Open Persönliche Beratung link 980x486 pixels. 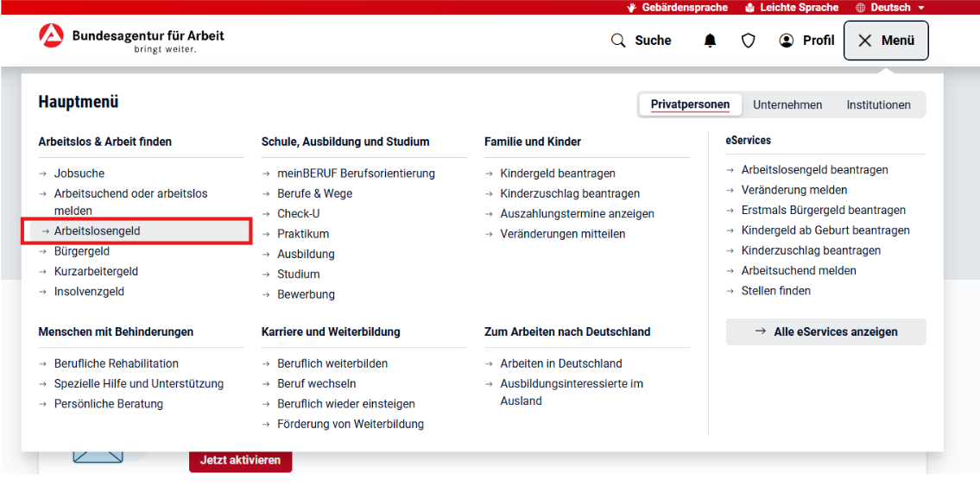[x=109, y=403]
